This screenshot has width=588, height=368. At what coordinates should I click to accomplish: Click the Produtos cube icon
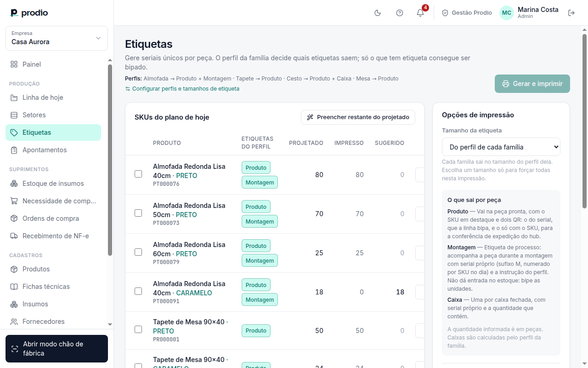coord(14,269)
